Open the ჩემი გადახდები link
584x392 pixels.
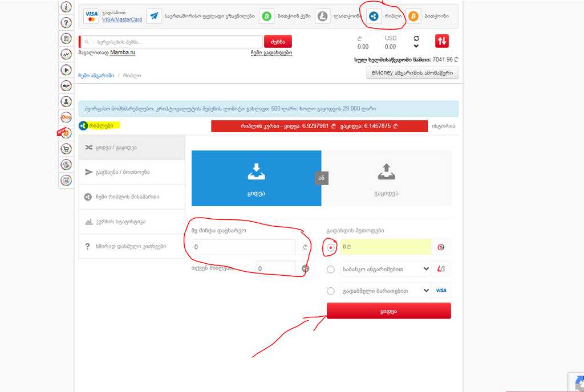pyautogui.click(x=271, y=53)
